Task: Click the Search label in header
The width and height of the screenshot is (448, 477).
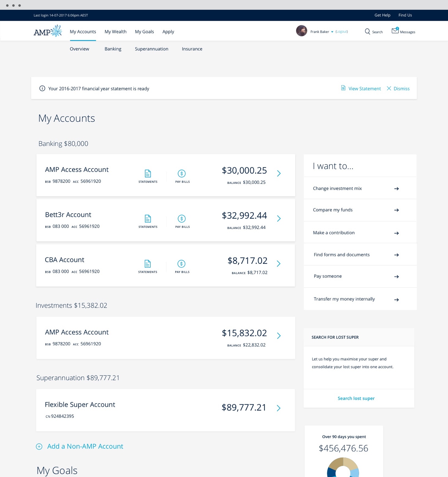Action: tap(377, 32)
